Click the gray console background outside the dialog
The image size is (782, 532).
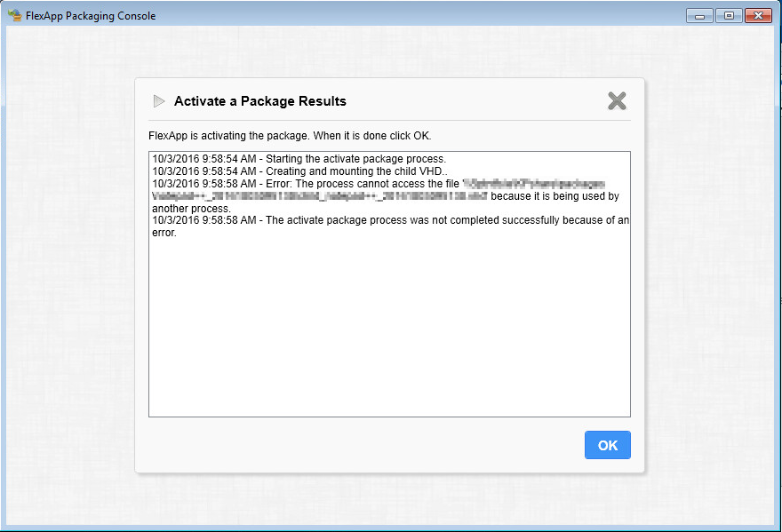[71, 266]
